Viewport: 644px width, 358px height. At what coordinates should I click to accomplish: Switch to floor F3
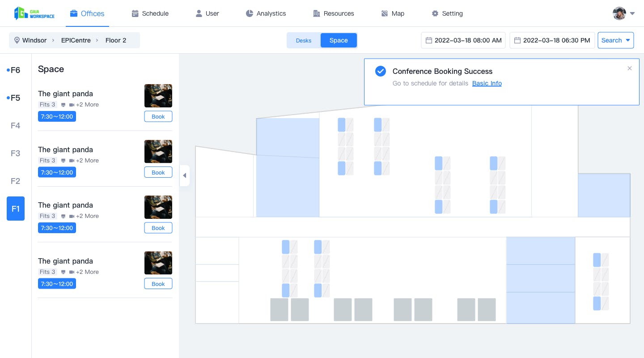(15, 153)
